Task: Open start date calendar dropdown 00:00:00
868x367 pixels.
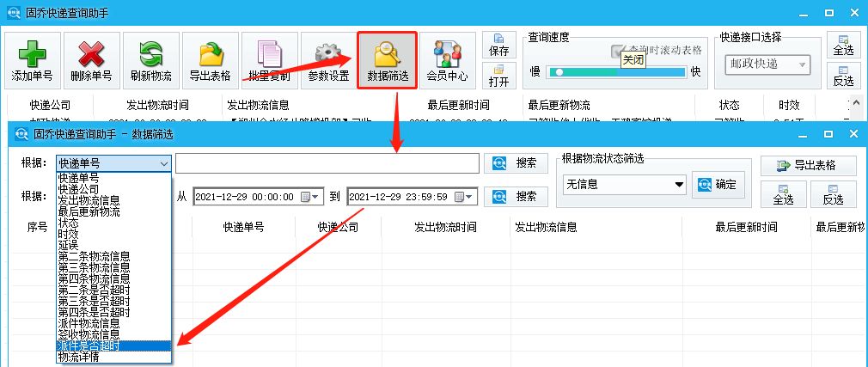Action: [310, 197]
